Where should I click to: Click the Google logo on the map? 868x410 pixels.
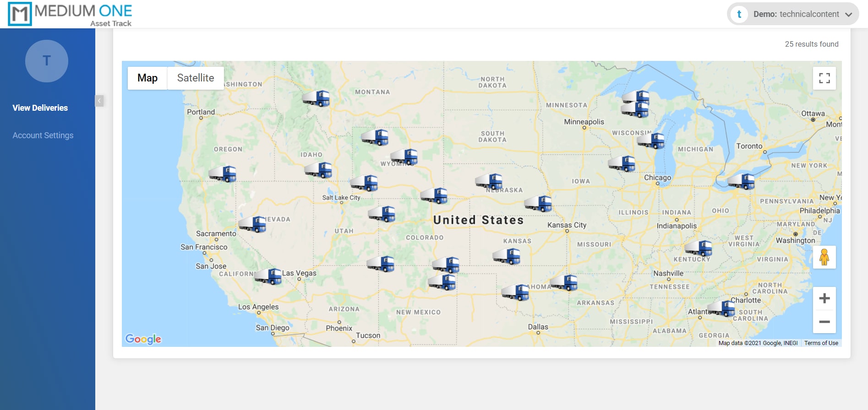pyautogui.click(x=143, y=339)
